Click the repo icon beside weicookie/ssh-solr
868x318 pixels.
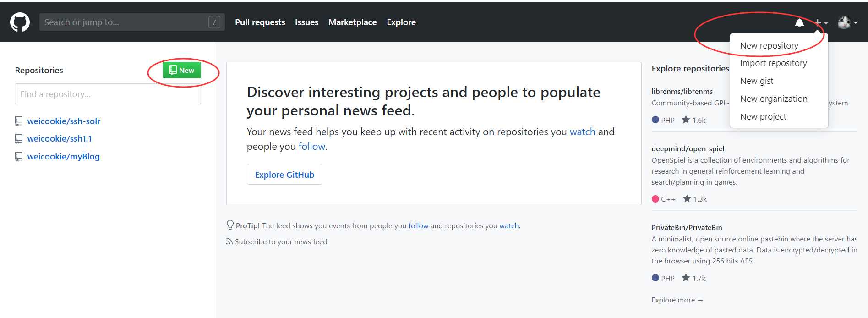pos(19,121)
